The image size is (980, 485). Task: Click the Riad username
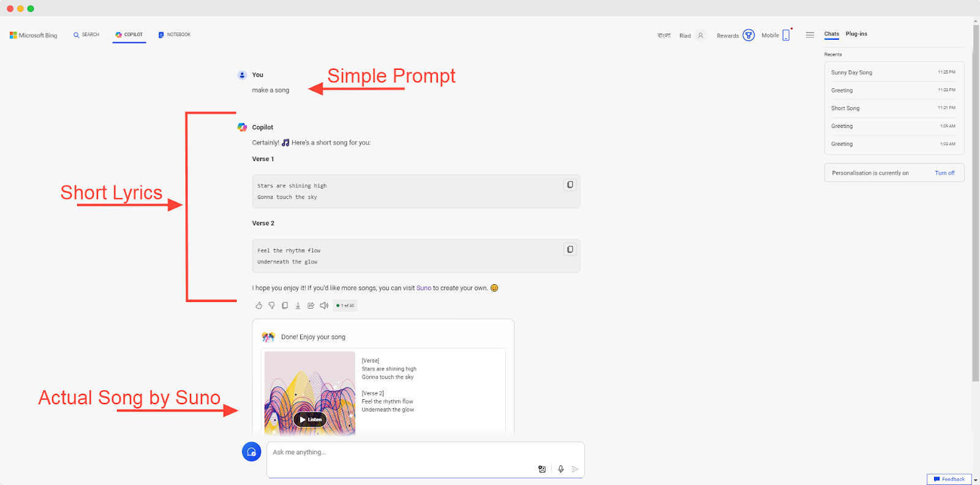[x=685, y=36]
